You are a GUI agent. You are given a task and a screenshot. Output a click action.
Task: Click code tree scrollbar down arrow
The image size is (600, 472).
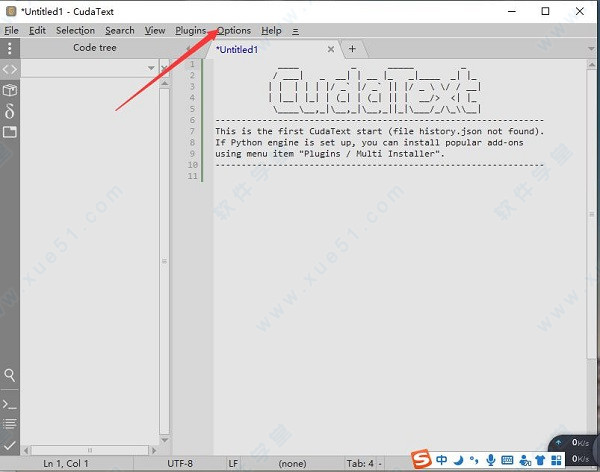[x=165, y=440]
